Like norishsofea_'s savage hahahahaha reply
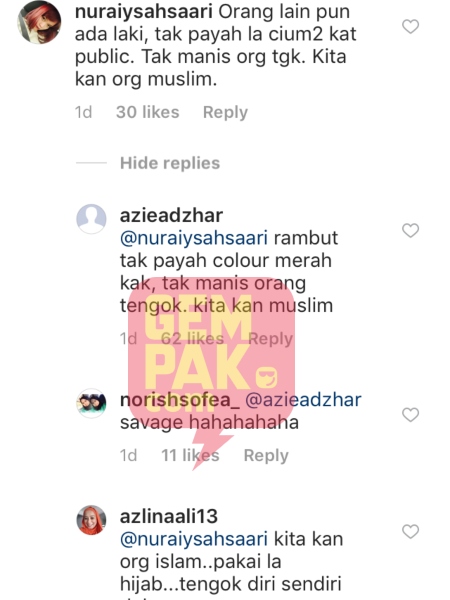Image resolution: width=450 pixels, height=600 pixels. [411, 415]
